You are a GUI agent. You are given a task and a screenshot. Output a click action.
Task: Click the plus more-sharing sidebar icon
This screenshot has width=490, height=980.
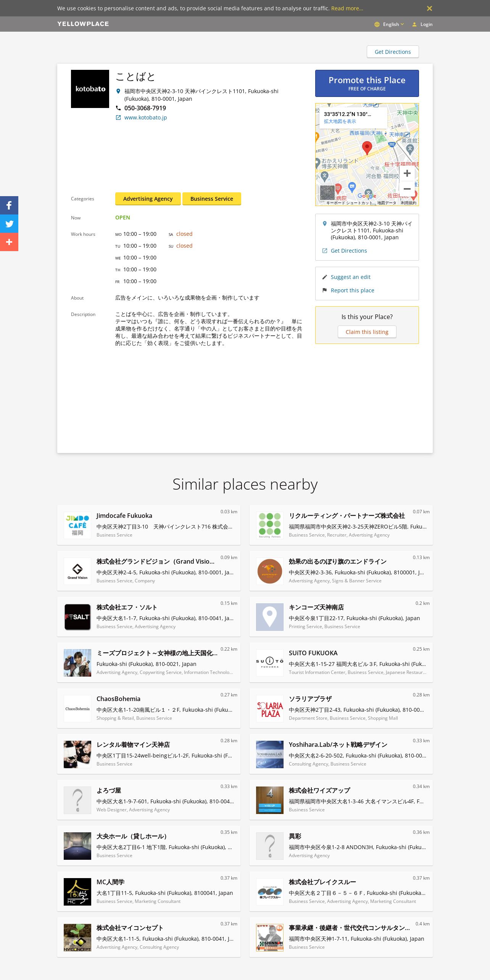click(x=9, y=242)
